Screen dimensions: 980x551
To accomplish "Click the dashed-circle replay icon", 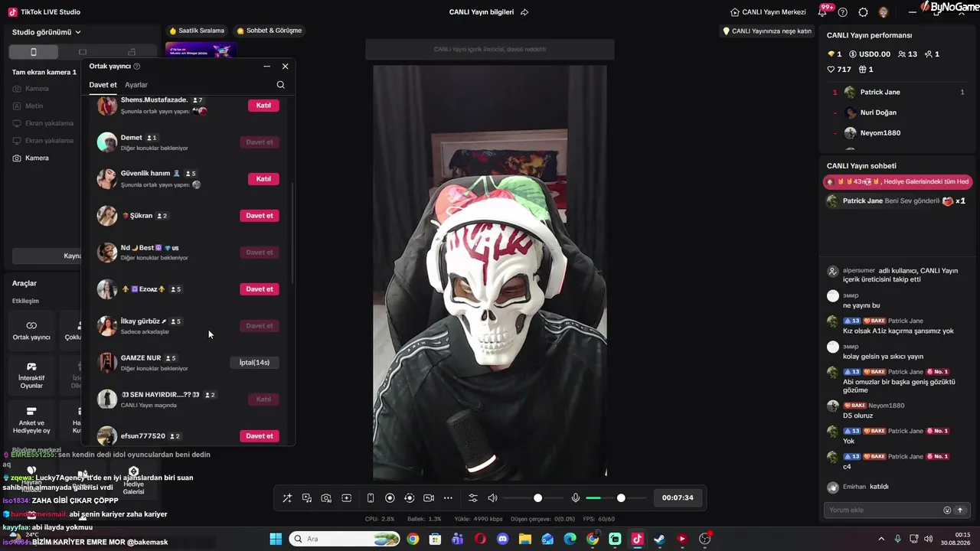I will point(410,498).
